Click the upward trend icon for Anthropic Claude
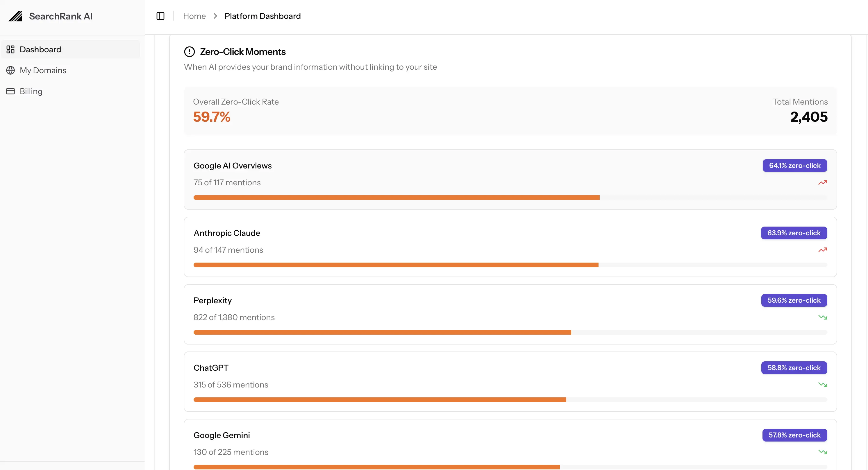 [x=823, y=250]
